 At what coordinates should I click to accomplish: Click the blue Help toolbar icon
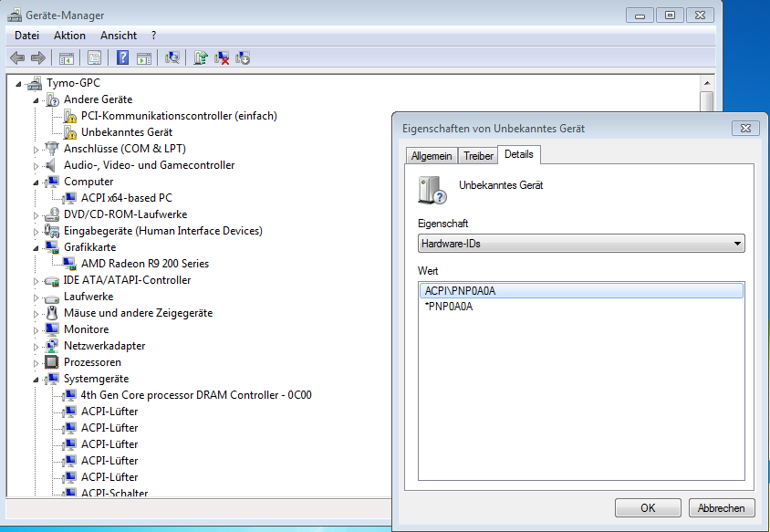tap(123, 58)
